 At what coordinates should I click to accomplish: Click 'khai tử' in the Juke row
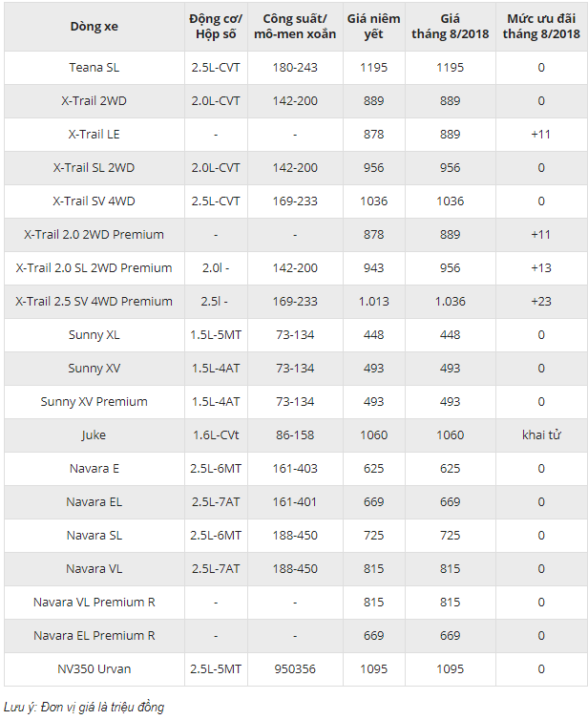pyautogui.click(x=541, y=435)
